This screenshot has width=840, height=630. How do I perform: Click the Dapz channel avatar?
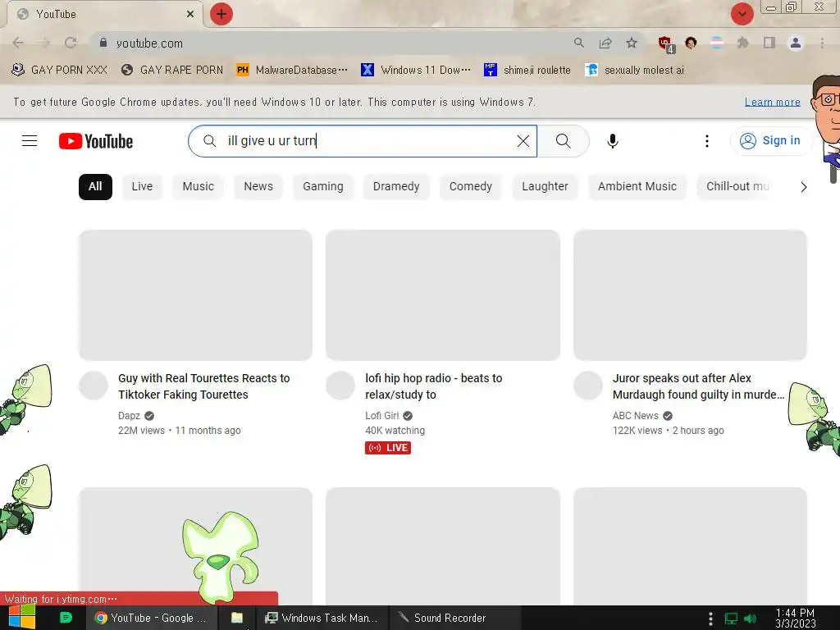tap(94, 386)
